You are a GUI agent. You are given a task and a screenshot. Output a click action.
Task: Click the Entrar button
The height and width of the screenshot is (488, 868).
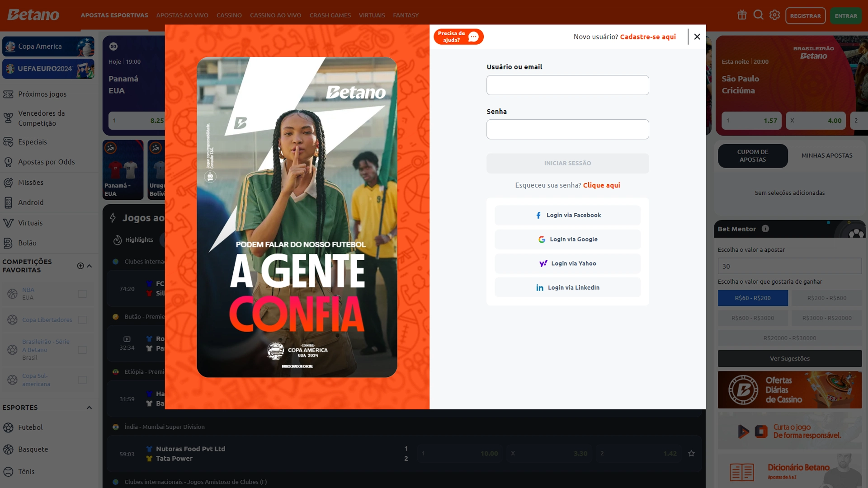coord(845,15)
